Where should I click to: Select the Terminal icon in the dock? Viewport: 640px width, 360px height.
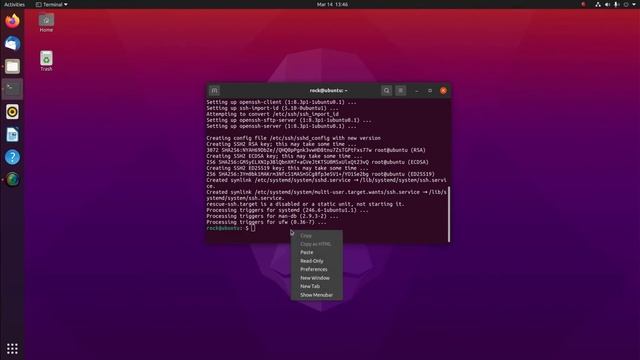click(12, 89)
